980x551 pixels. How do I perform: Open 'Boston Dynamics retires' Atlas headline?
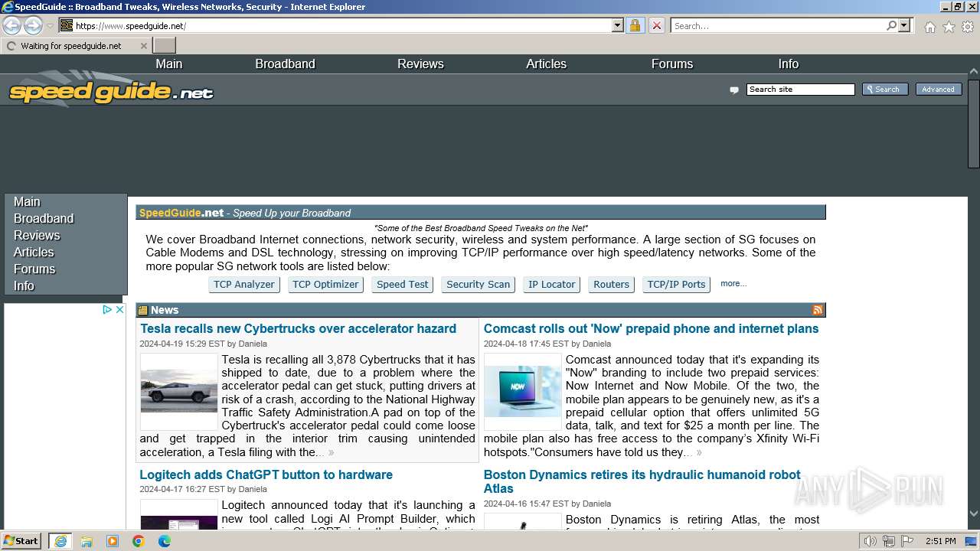[642, 482]
